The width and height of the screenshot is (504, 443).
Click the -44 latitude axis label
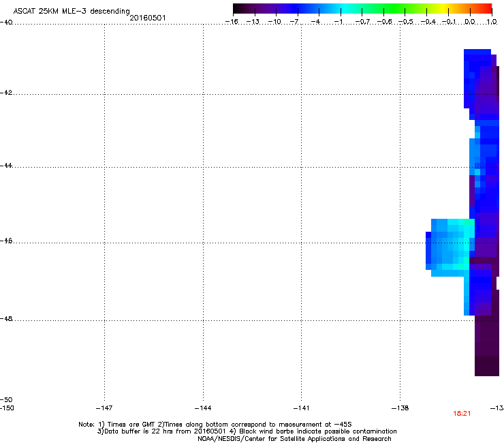[6, 166]
